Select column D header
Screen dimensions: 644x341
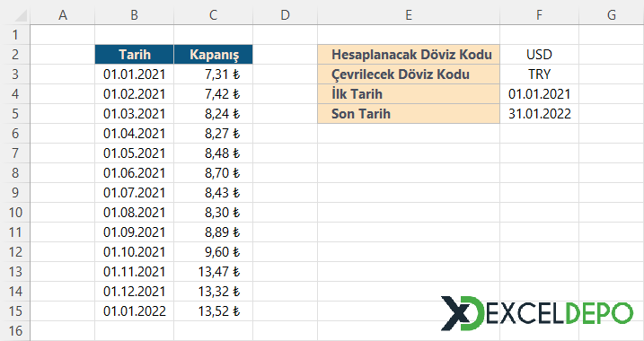point(285,15)
